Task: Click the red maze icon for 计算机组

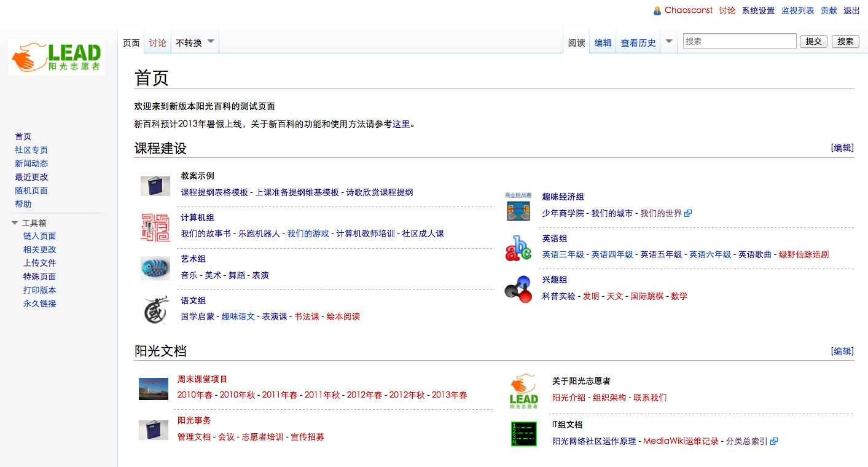Action: coord(155,227)
